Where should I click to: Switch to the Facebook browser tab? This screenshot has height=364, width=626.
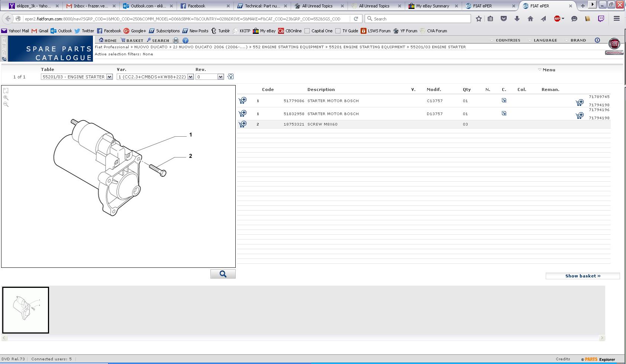pos(204,6)
